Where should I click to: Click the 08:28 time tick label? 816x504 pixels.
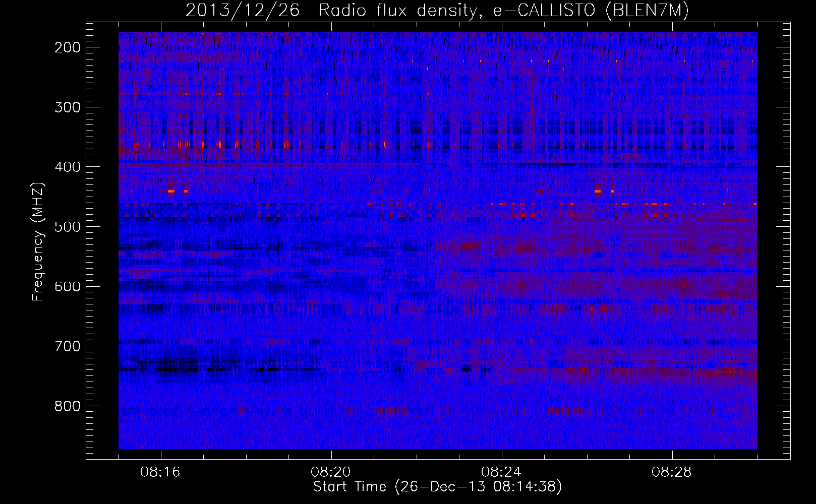point(672,472)
